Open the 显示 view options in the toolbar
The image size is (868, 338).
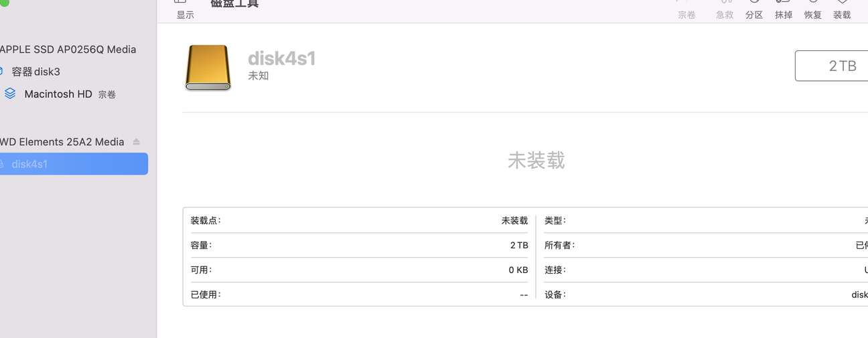[185, 10]
